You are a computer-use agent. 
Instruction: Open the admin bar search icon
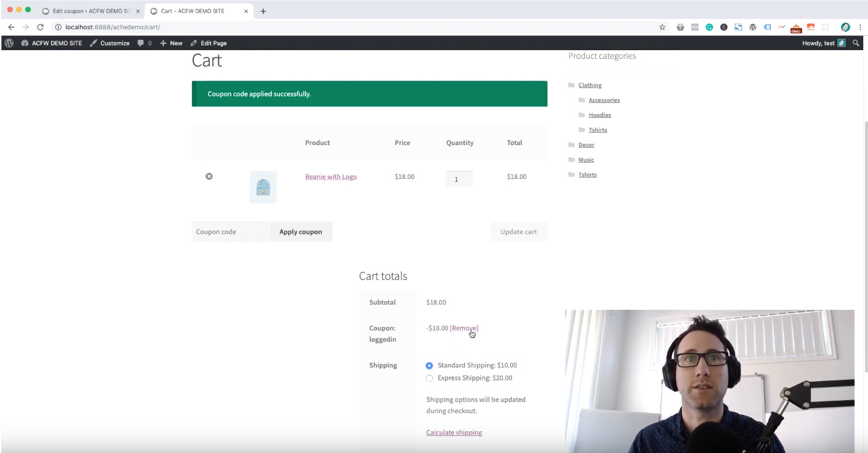[856, 43]
